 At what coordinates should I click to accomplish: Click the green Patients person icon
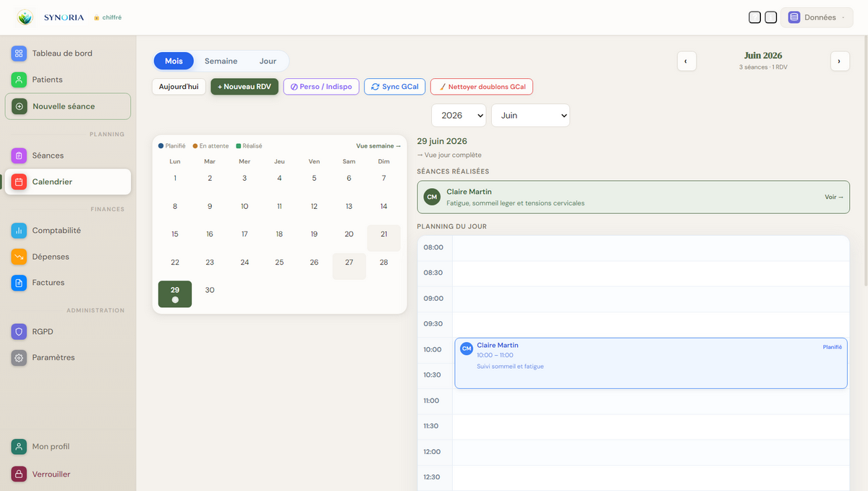pos(19,80)
